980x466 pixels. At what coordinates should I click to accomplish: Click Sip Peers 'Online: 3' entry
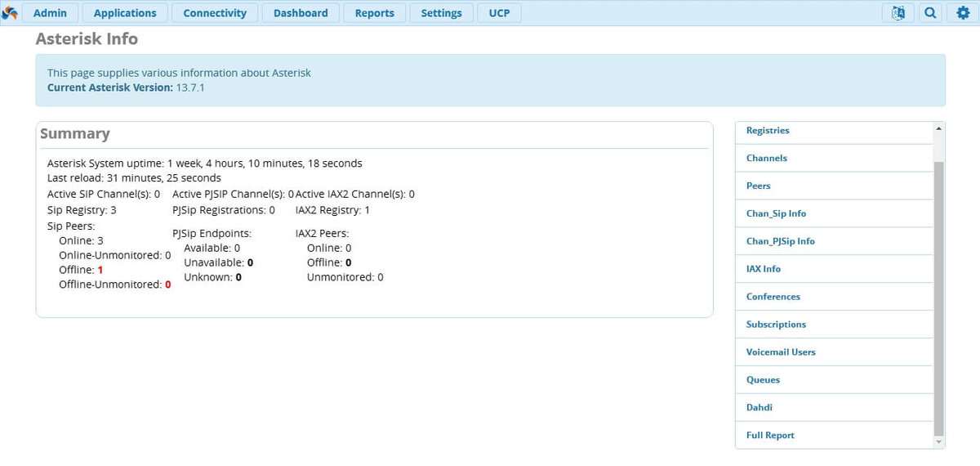tap(81, 240)
